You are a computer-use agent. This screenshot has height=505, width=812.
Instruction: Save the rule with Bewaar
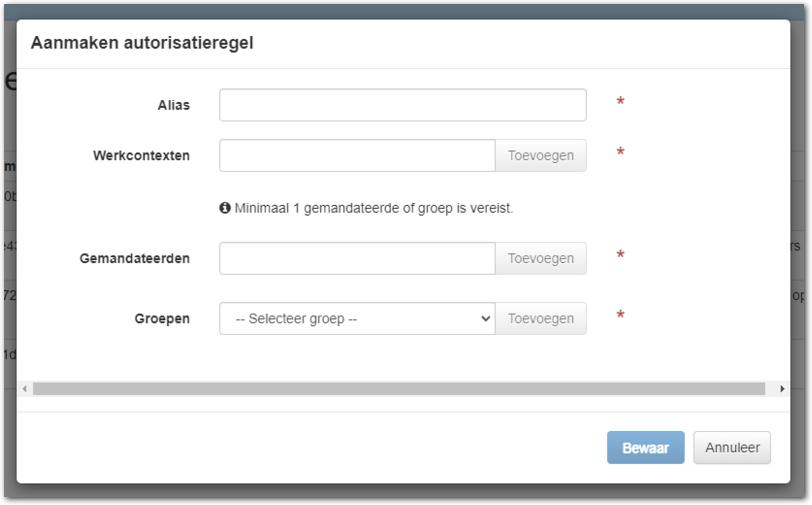(x=645, y=448)
